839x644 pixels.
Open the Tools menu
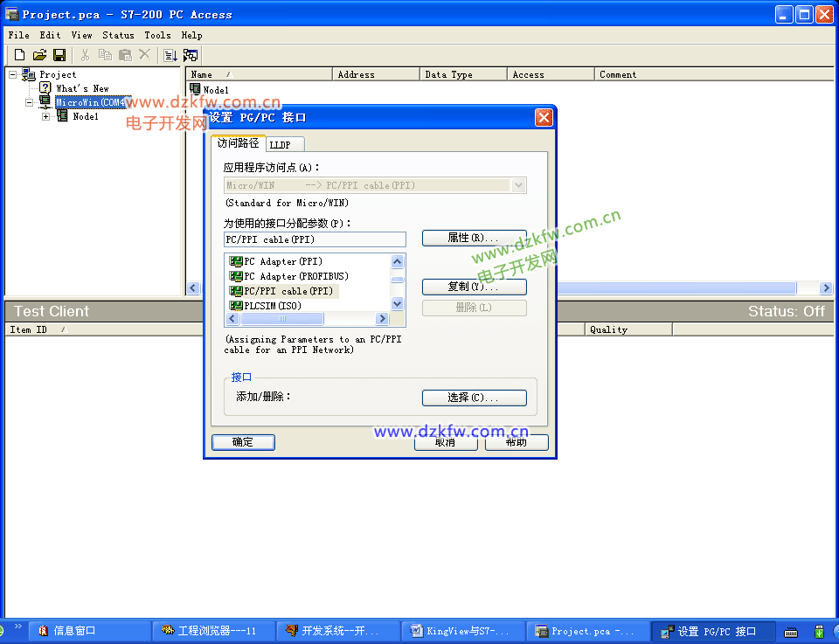click(157, 35)
